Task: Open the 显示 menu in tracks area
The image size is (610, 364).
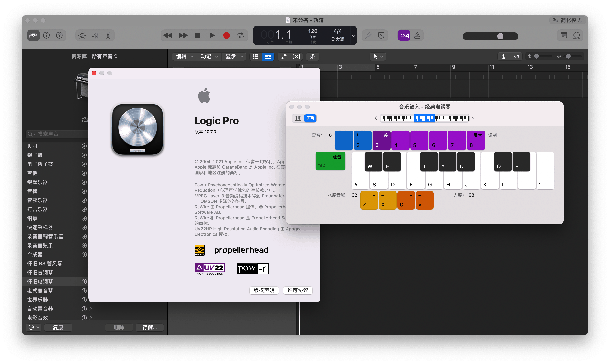Action: click(234, 57)
